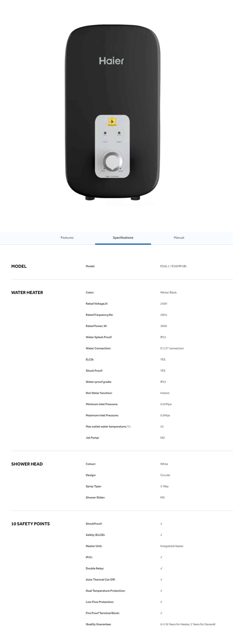Click the Fire Proof Terminal Block checkmark

(x=161, y=613)
